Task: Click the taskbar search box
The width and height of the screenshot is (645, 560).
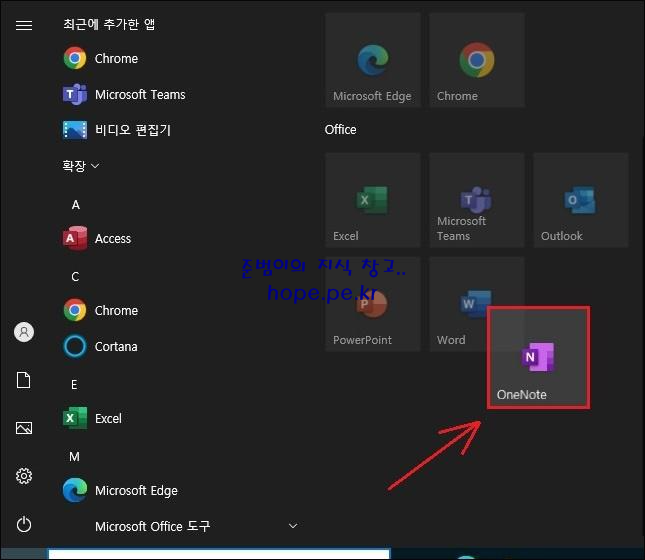Action: tap(219, 554)
